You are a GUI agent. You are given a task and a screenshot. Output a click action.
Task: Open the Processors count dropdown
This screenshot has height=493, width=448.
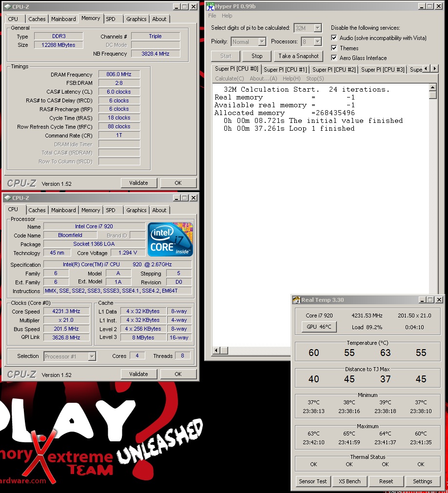[317, 41]
